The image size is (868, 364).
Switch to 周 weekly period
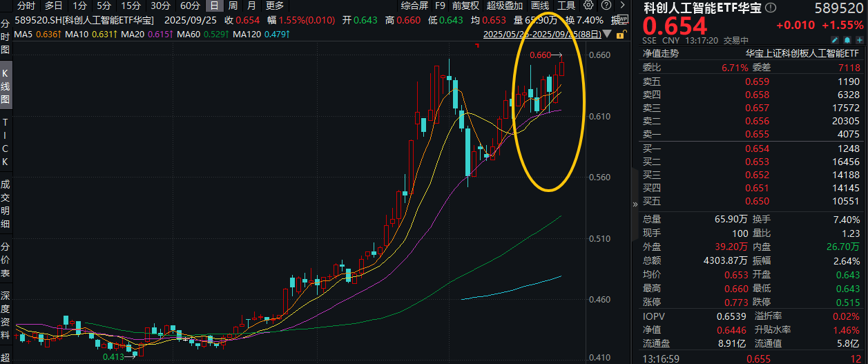(233, 6)
